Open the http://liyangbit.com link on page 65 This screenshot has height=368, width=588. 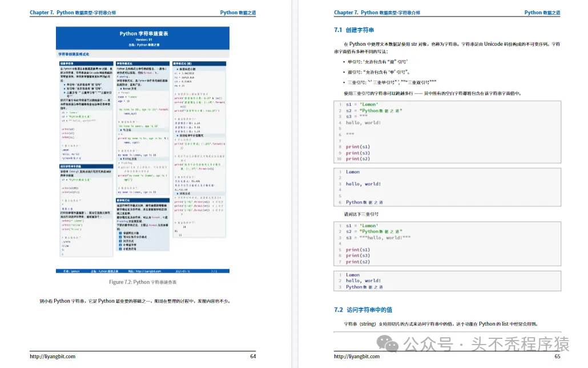pos(357,357)
